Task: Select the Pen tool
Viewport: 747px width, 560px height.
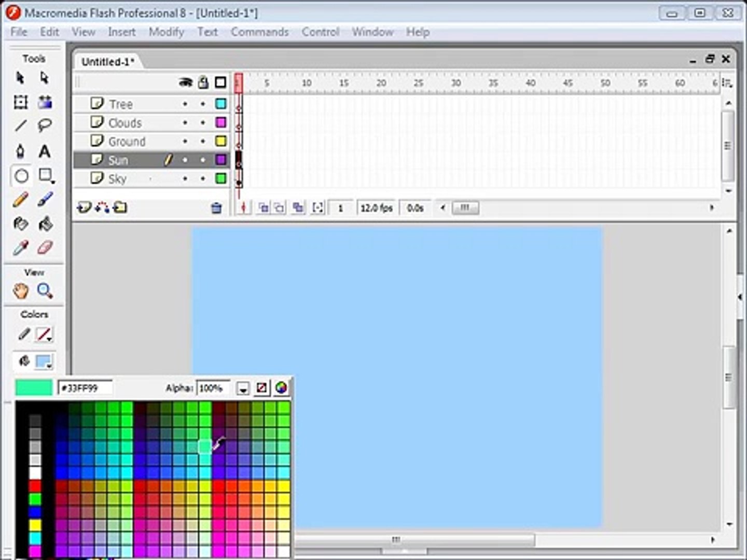Action: [21, 151]
